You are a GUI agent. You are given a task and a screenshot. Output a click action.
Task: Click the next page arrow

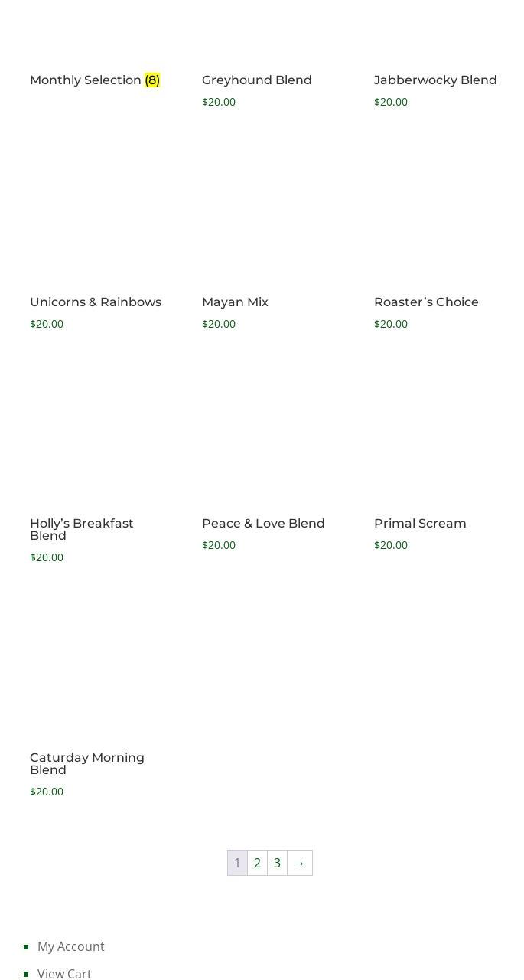[300, 863]
